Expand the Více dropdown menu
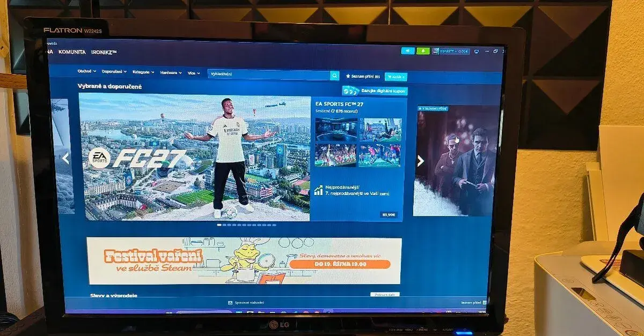The image size is (644, 336). click(x=194, y=73)
